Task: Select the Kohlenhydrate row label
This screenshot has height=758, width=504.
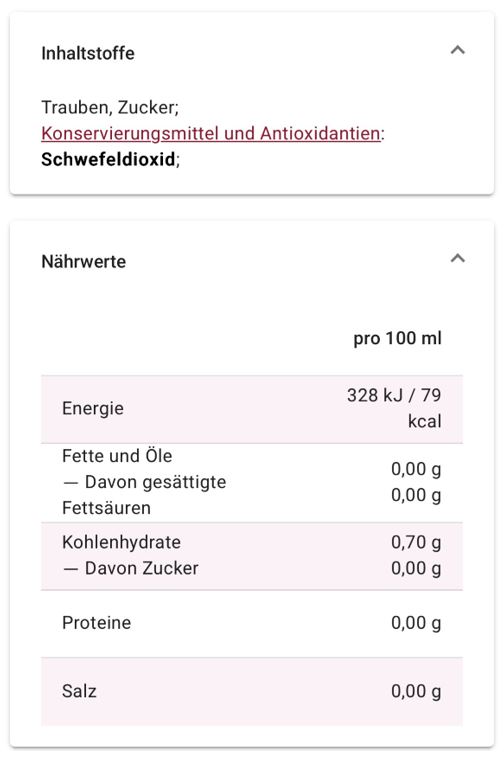Action: click(x=121, y=542)
